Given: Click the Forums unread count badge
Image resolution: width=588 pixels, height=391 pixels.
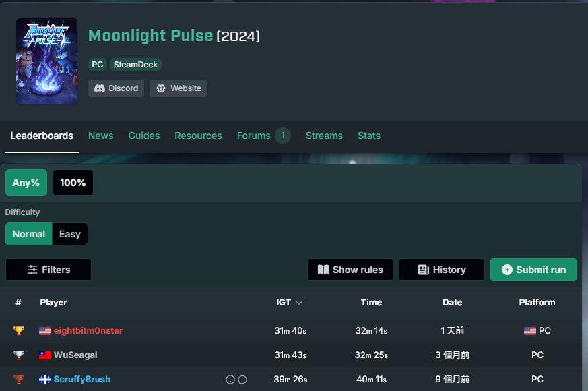Looking at the screenshot, I should pyautogui.click(x=283, y=136).
